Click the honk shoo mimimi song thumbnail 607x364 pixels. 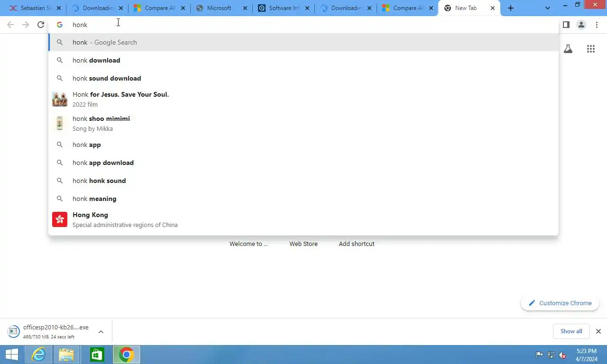point(60,123)
